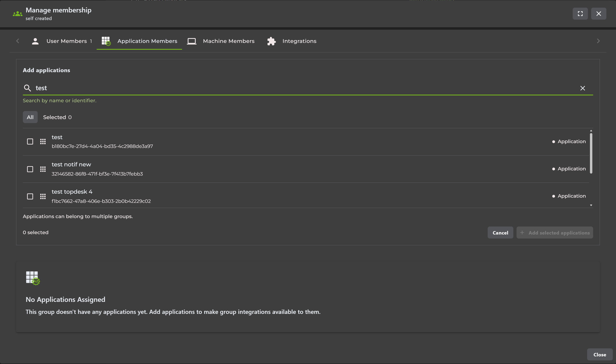Click the grid icon in the 'test' row
616x364 pixels.
pyautogui.click(x=43, y=142)
